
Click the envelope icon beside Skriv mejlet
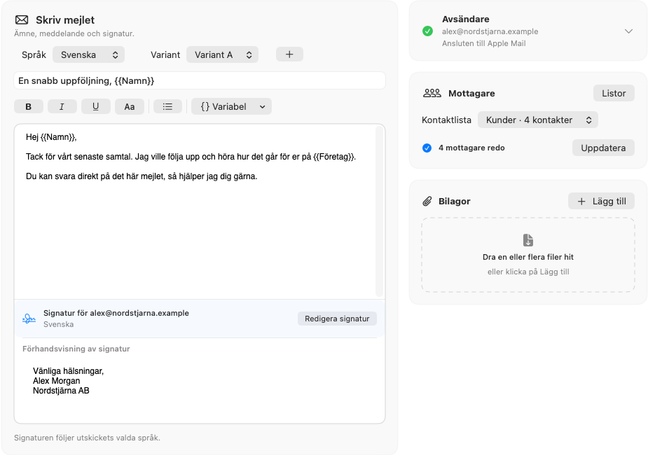click(21, 20)
